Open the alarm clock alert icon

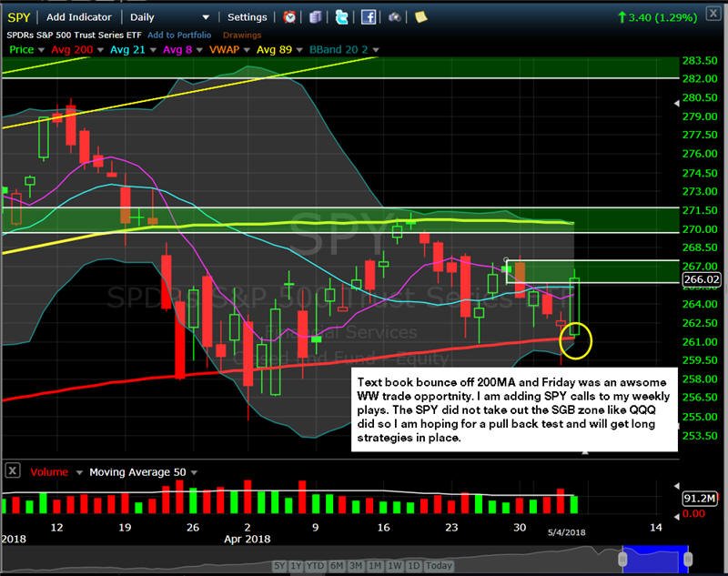[289, 17]
